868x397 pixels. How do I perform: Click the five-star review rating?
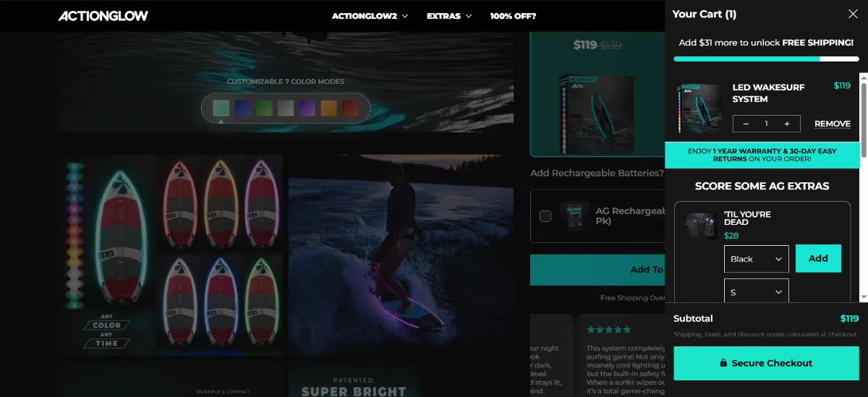(609, 330)
